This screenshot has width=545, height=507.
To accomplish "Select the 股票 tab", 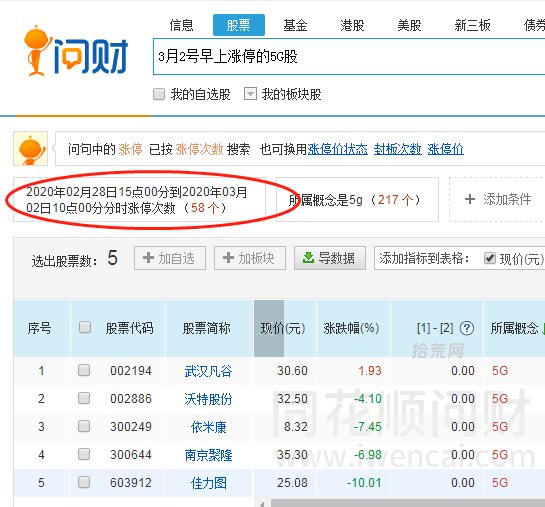I will 239,25.
